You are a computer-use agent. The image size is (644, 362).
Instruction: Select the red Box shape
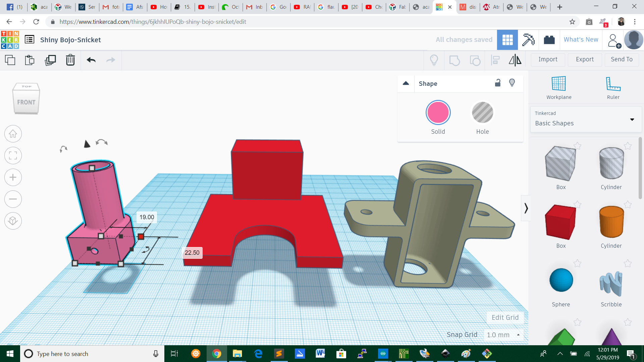560,223
